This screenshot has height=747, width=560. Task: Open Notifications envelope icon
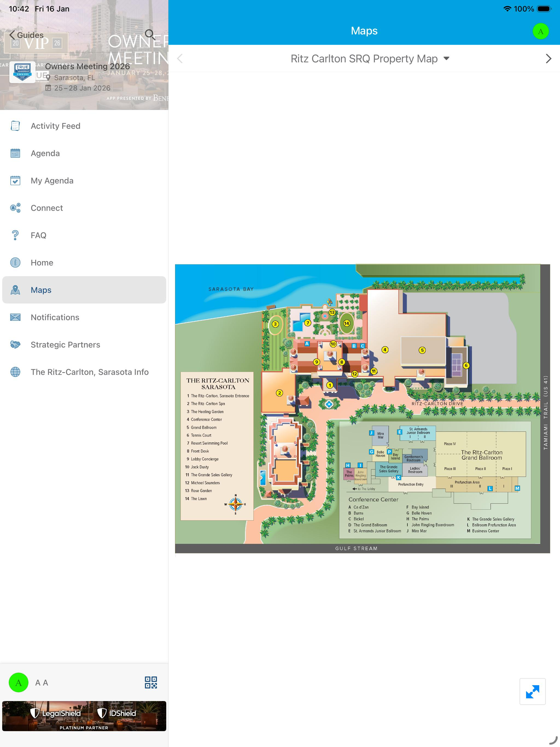point(15,317)
